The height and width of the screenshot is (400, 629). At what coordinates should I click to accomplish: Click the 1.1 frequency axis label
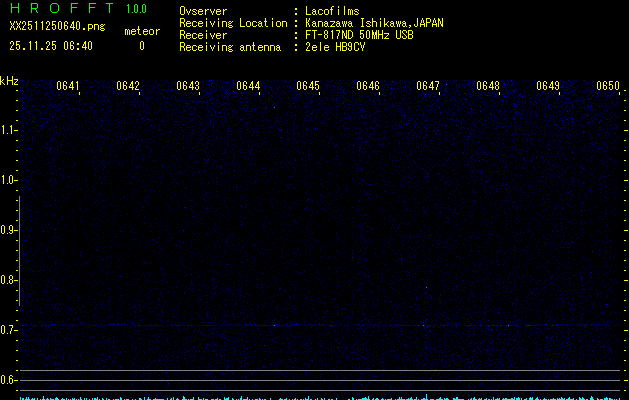8,130
